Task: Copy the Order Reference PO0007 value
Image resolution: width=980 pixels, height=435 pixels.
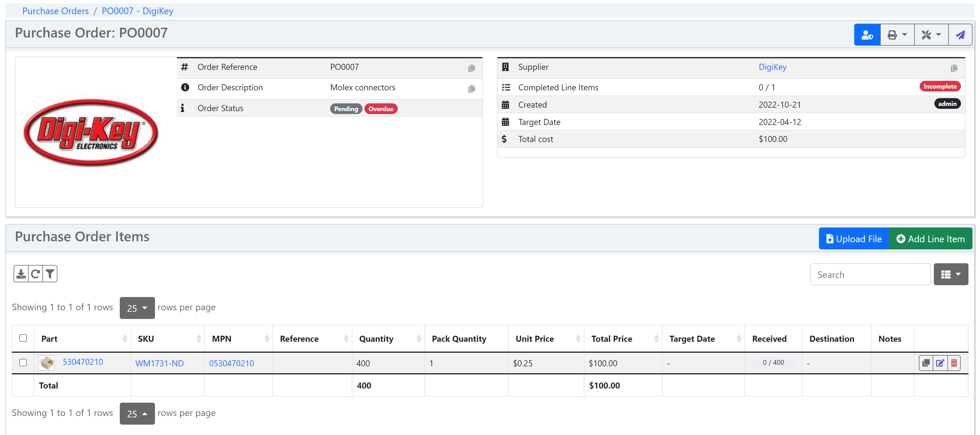Action: click(x=471, y=68)
